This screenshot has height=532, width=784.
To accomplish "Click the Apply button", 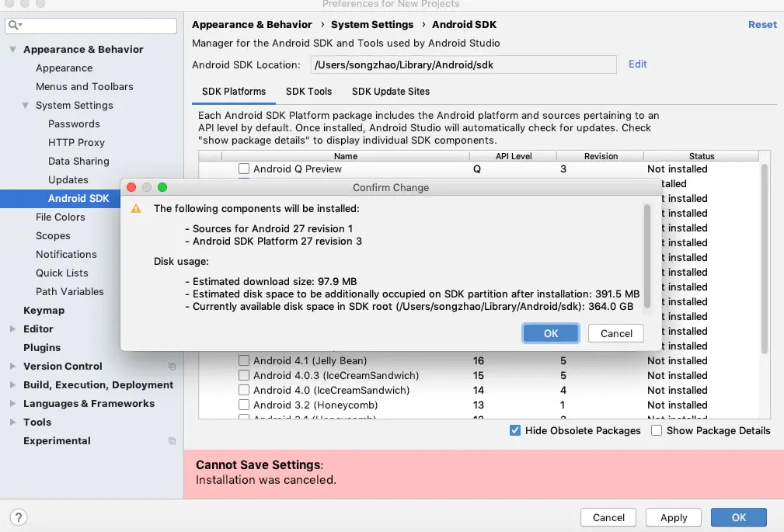I will [x=674, y=517].
